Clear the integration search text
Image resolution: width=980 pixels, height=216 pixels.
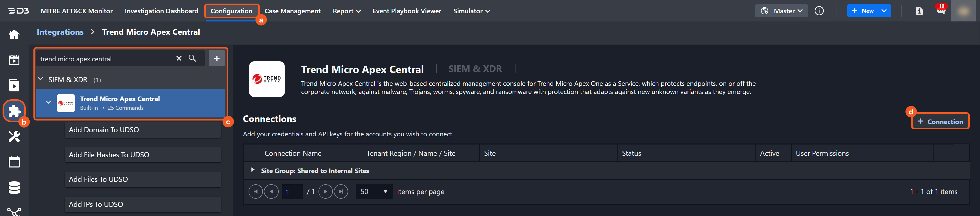click(179, 58)
